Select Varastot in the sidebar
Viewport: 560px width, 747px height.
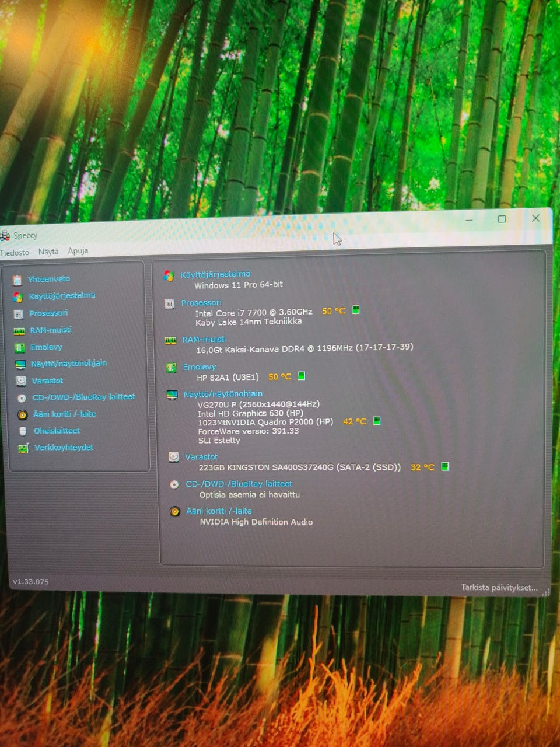[x=47, y=380]
